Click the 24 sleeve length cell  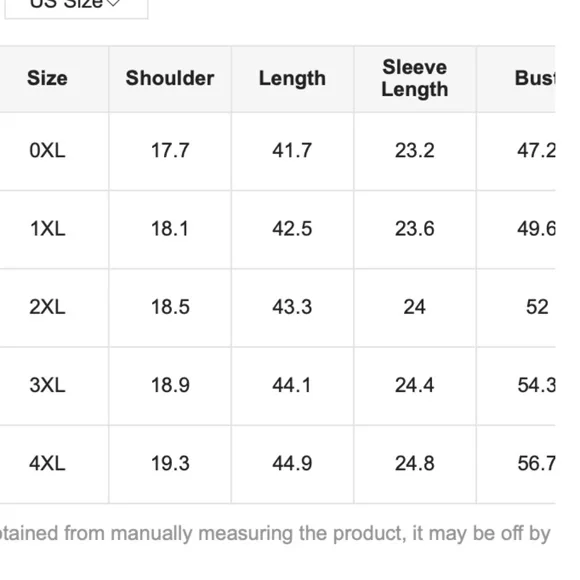point(415,308)
